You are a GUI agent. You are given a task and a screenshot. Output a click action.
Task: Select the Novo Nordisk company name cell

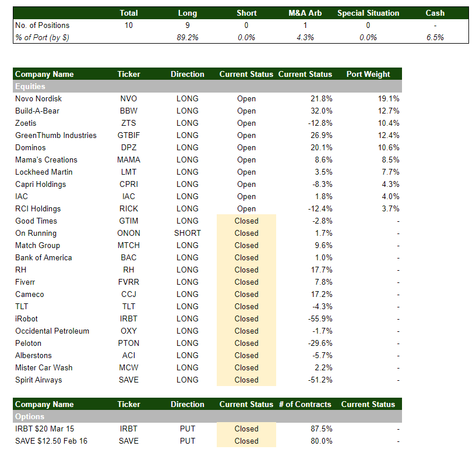[x=38, y=98]
